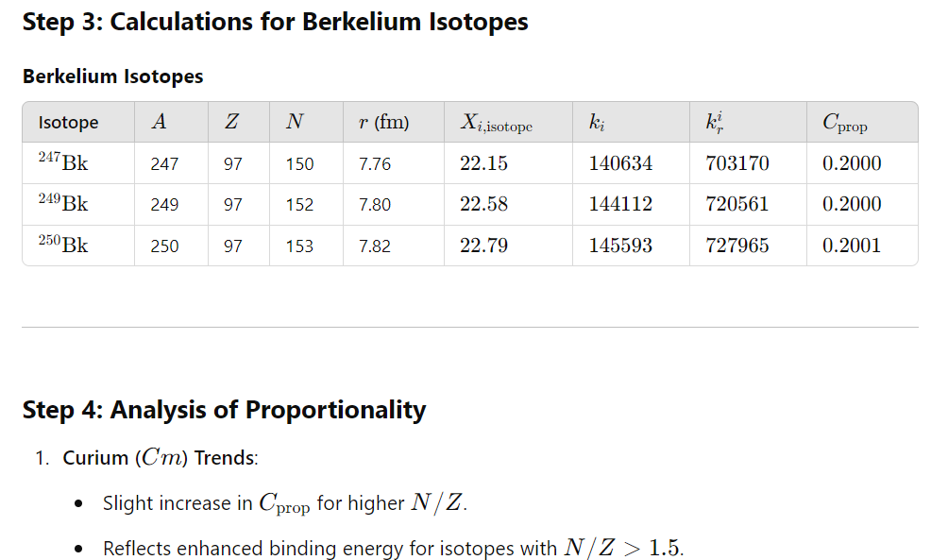Click the Curium (Cm) Trends list item

tap(160, 458)
